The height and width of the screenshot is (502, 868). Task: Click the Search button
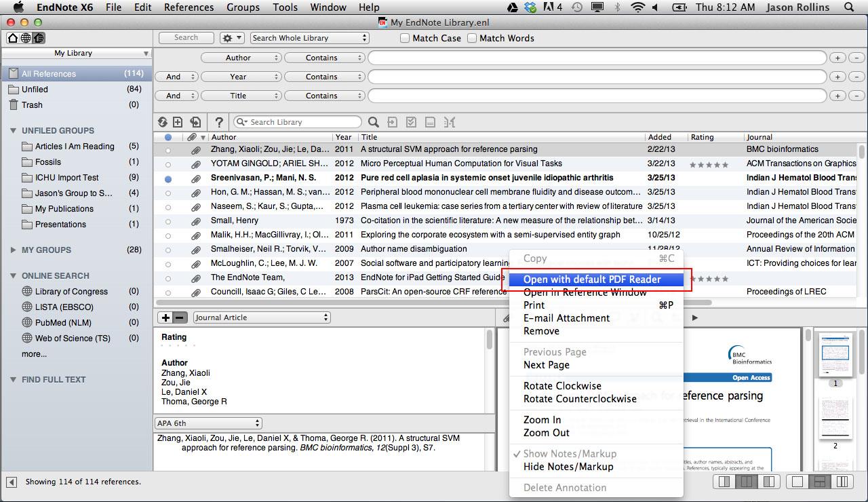coord(186,38)
